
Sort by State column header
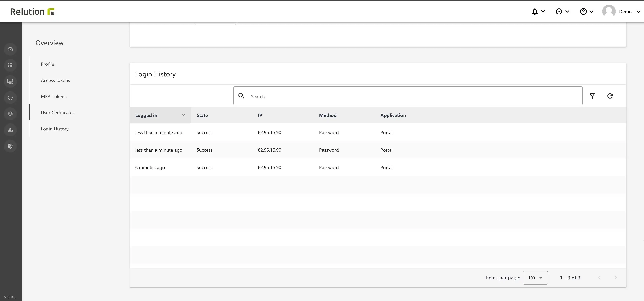tap(202, 115)
